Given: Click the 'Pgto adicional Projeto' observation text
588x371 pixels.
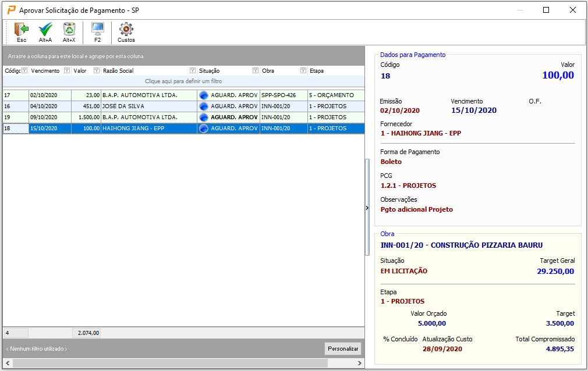Looking at the screenshot, I should [x=417, y=209].
